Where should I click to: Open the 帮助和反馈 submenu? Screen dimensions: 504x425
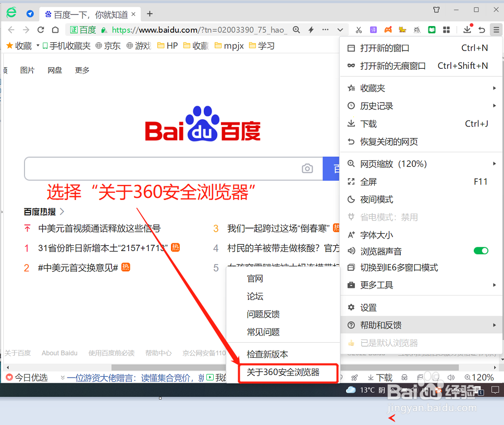coord(421,325)
